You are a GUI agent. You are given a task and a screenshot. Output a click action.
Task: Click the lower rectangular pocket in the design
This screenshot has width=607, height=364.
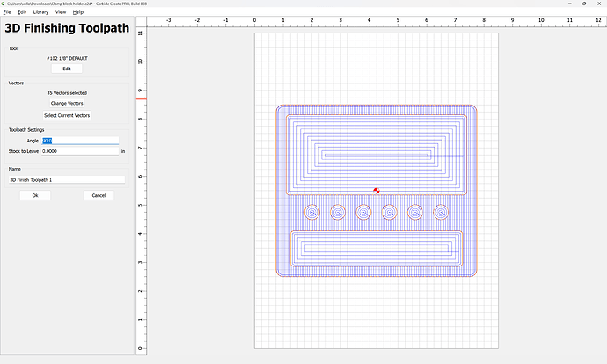[x=377, y=249]
